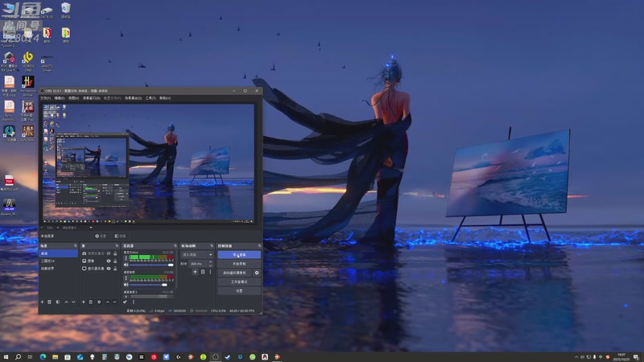Screen dimensions: 644x362
Task: Open mixer options three-dot menu at bottom
Action: [x=134, y=302]
